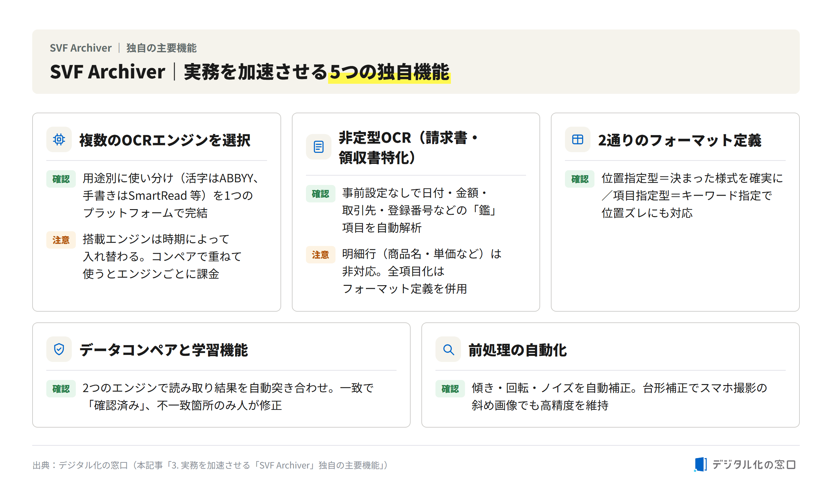This screenshot has height=504, width=832.
Task: Click the green 確認 badge in OCRエンジン card
Action: coord(61,179)
